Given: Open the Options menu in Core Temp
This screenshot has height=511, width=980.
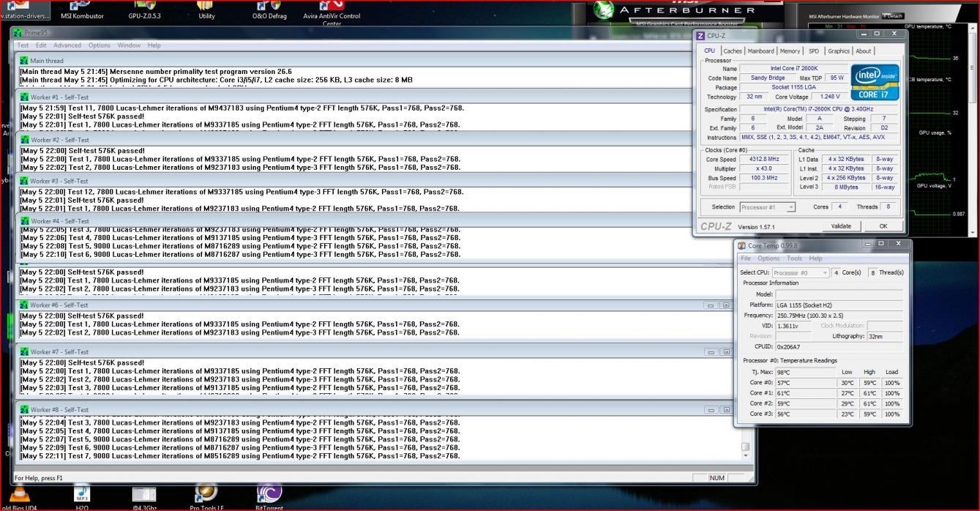Looking at the screenshot, I should tap(768, 258).
